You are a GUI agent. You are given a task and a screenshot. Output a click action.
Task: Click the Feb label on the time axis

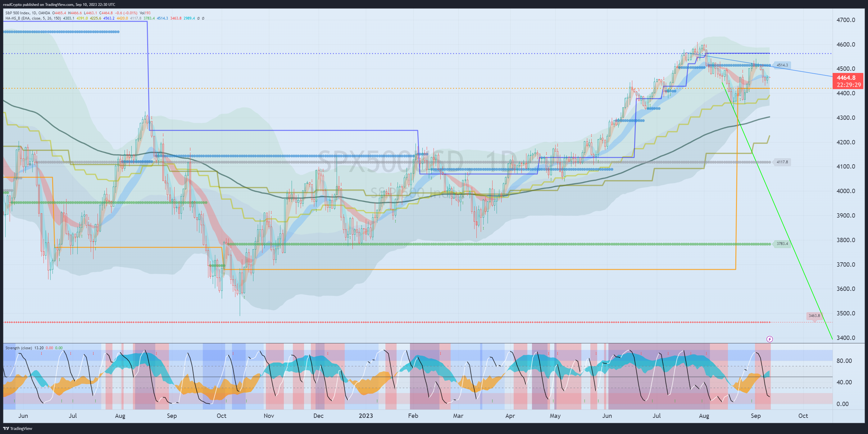click(413, 416)
